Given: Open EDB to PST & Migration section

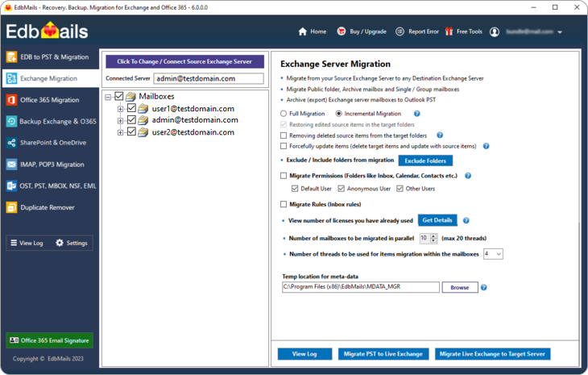Looking at the screenshot, I should click(51, 57).
